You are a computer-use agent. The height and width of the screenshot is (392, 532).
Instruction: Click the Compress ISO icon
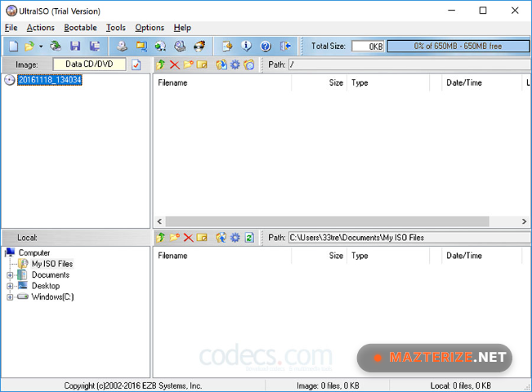click(x=141, y=46)
